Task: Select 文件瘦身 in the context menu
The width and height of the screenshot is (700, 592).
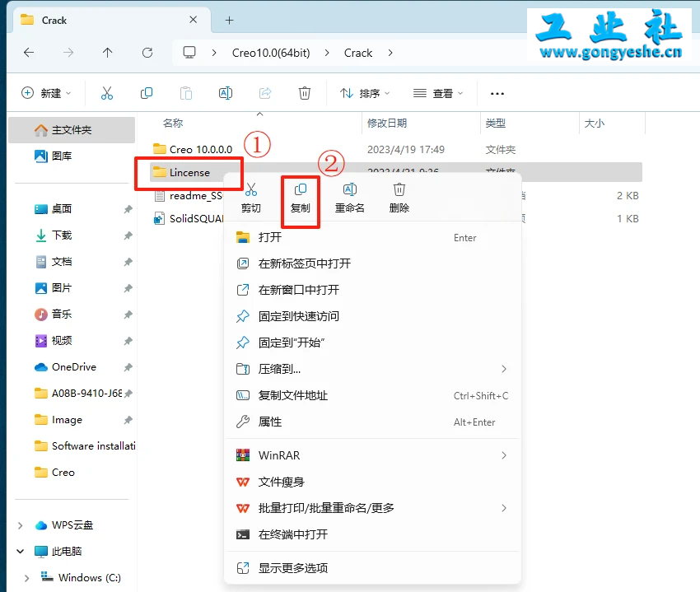Action: point(372,482)
